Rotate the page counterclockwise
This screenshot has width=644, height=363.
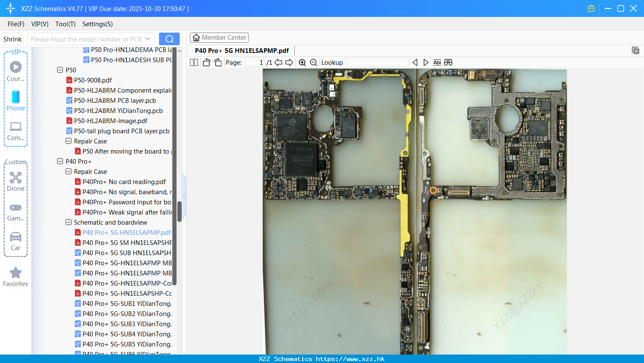[x=206, y=62]
